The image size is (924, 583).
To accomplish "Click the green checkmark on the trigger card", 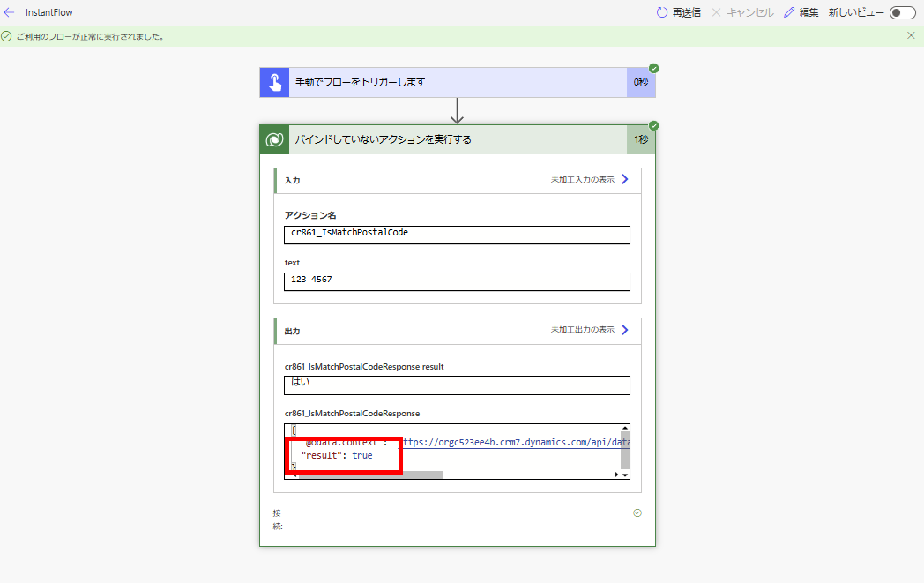I will point(652,66).
